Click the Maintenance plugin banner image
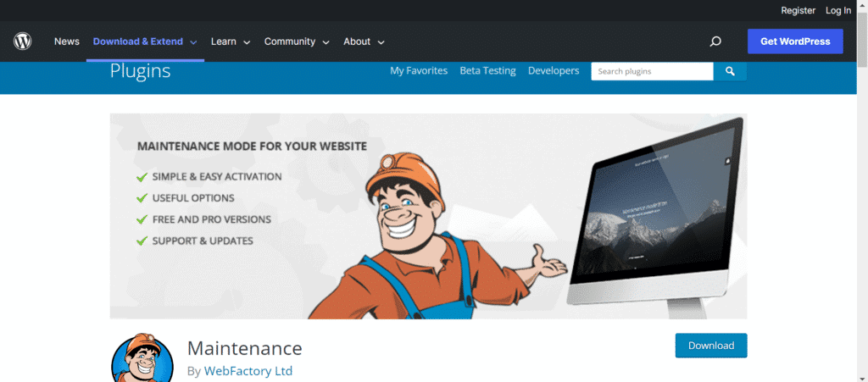This screenshot has width=868, height=382. pos(428,216)
